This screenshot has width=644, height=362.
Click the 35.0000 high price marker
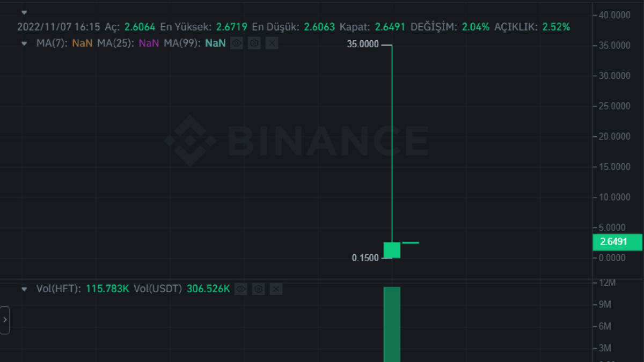(363, 45)
